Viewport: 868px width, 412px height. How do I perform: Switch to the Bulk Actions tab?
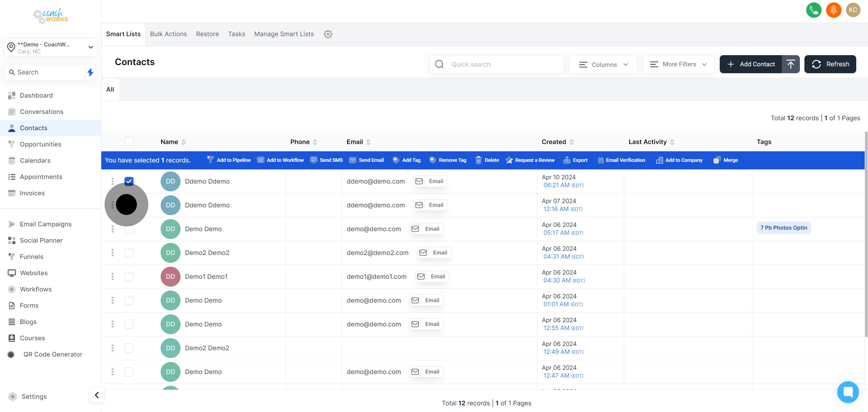pyautogui.click(x=168, y=34)
